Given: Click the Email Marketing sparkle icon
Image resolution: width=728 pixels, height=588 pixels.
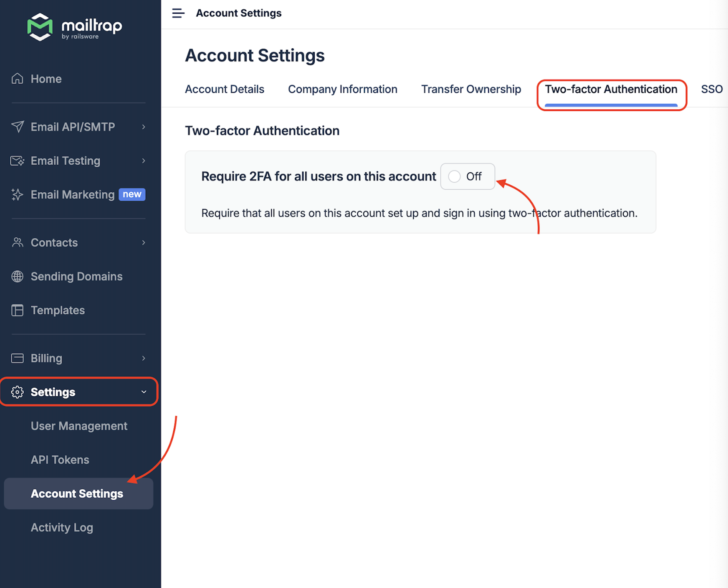Looking at the screenshot, I should [x=17, y=194].
